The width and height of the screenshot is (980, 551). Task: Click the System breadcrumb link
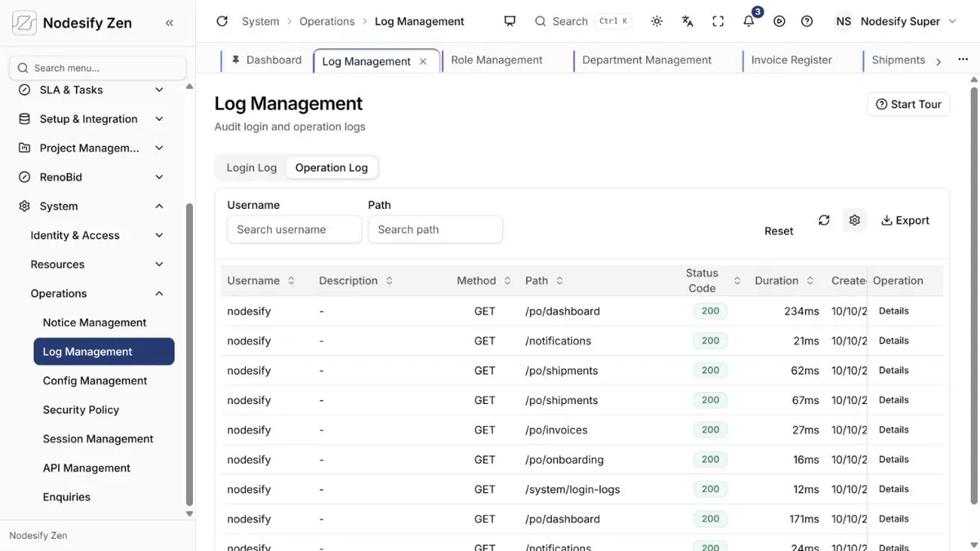coord(261,21)
